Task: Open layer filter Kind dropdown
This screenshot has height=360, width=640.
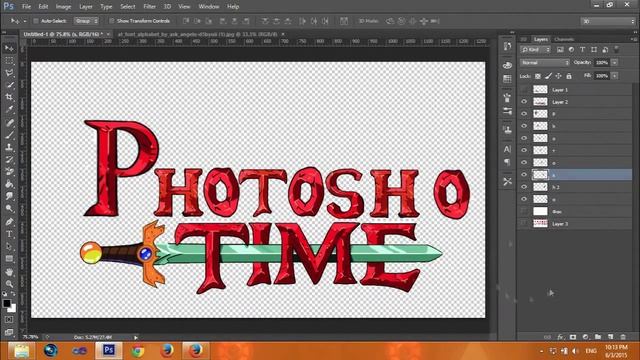Action: coord(536,50)
